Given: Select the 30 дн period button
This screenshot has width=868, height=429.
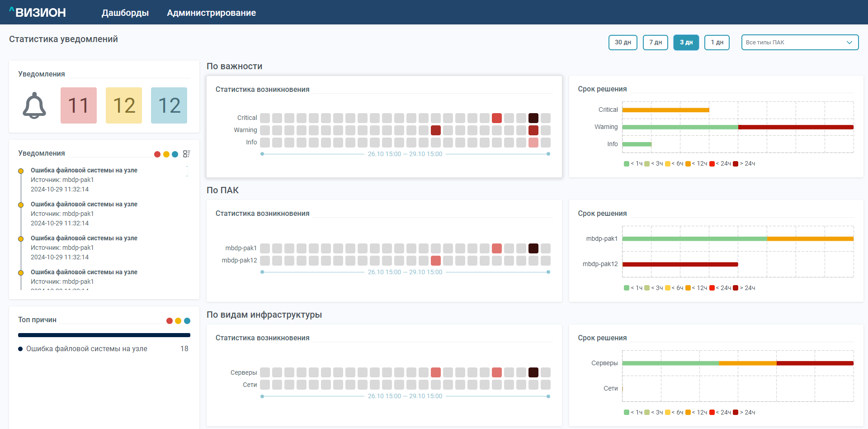Looking at the screenshot, I should 623,43.
